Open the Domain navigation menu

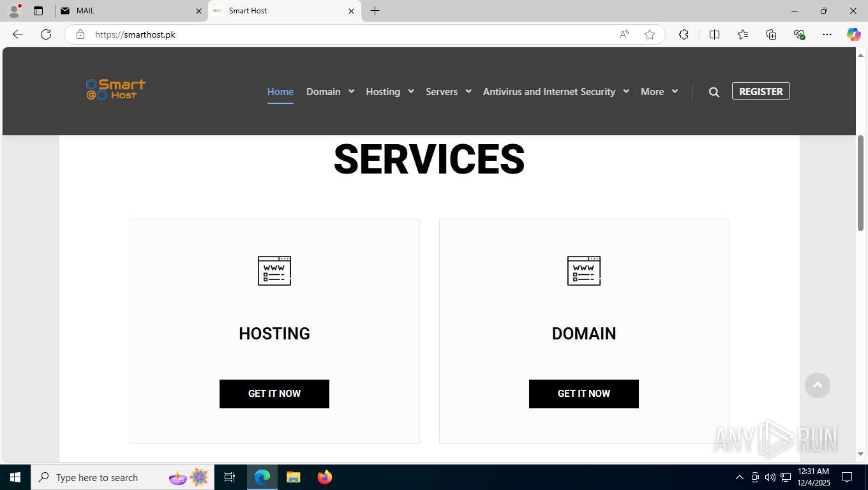pyautogui.click(x=323, y=92)
